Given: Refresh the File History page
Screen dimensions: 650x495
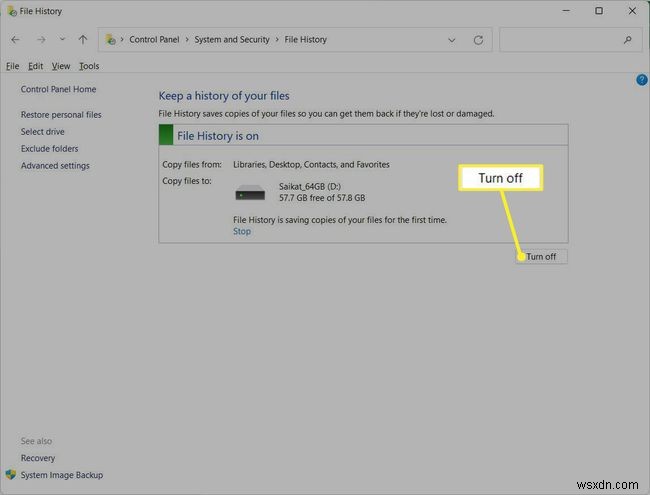Looking at the screenshot, I should click(478, 40).
